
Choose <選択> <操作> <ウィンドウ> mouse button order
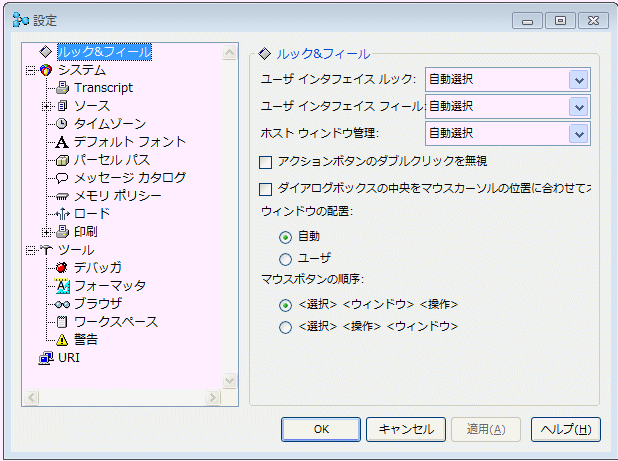[x=286, y=327]
